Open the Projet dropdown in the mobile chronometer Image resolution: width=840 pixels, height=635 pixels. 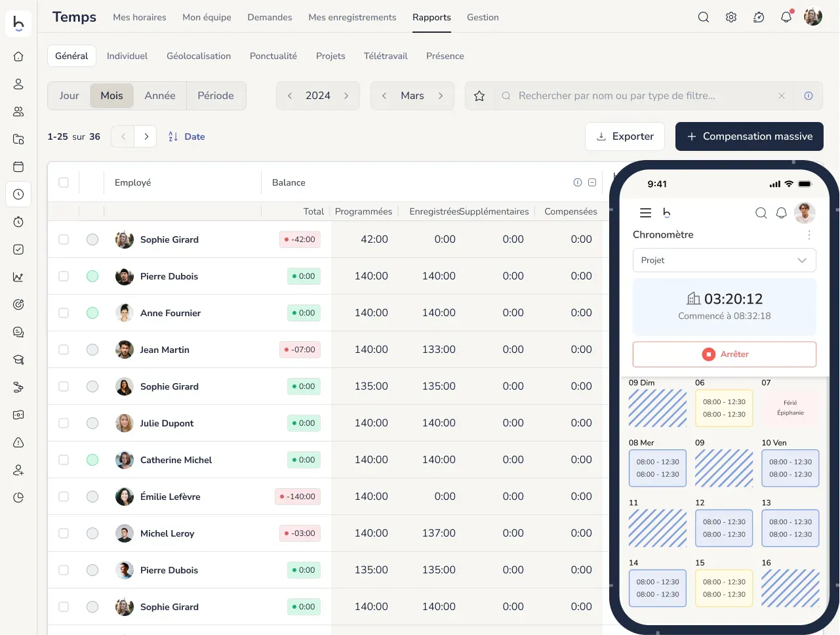724,260
